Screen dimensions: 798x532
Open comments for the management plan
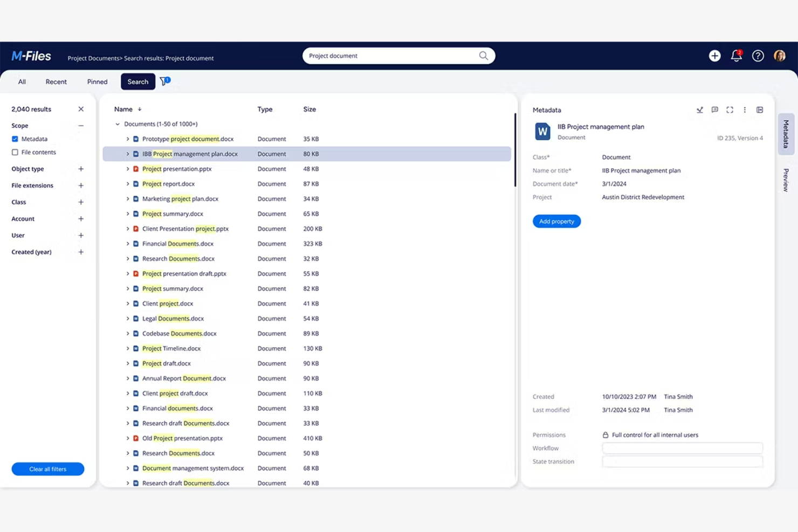(714, 109)
